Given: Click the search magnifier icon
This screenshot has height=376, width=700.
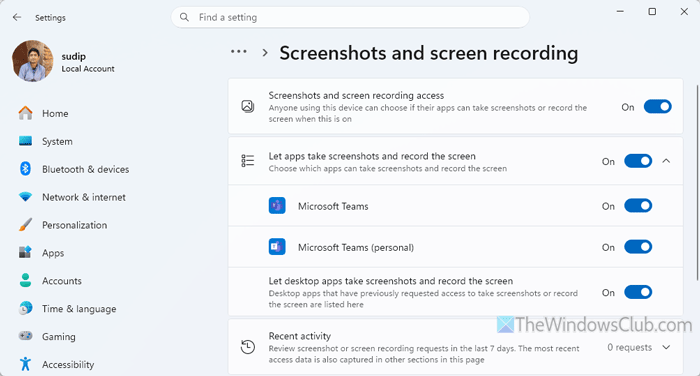Looking at the screenshot, I should [x=184, y=17].
